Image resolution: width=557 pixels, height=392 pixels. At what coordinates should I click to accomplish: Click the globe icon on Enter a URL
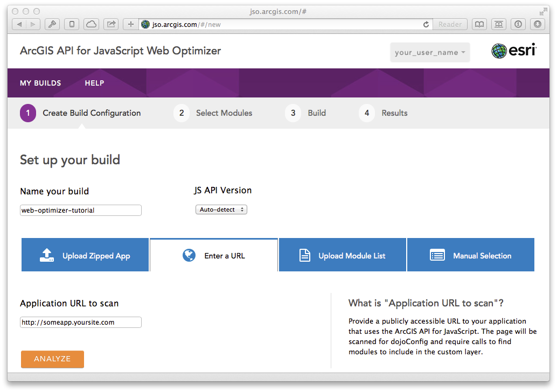(x=189, y=255)
